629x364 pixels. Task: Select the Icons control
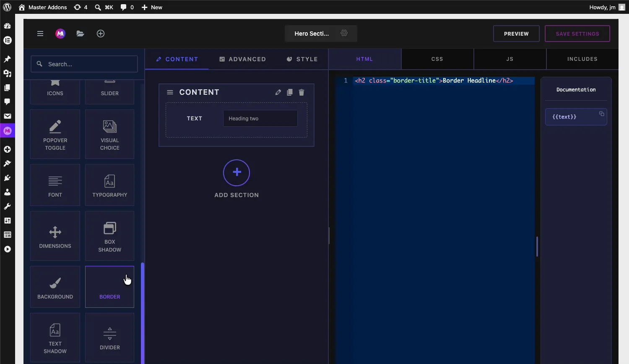pos(55,91)
